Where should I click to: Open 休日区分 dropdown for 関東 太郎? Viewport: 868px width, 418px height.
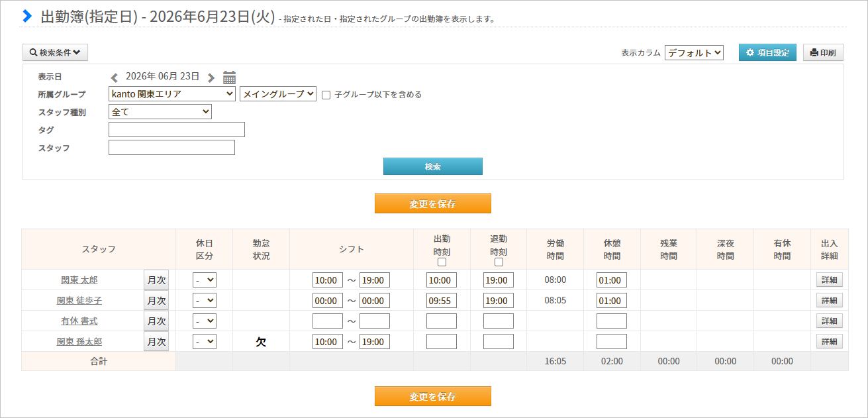tap(205, 280)
